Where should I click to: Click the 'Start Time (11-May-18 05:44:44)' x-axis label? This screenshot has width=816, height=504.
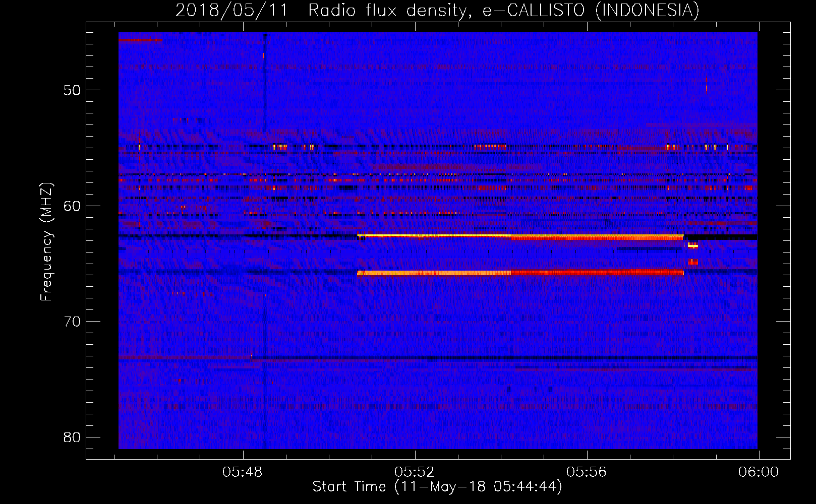437,487
